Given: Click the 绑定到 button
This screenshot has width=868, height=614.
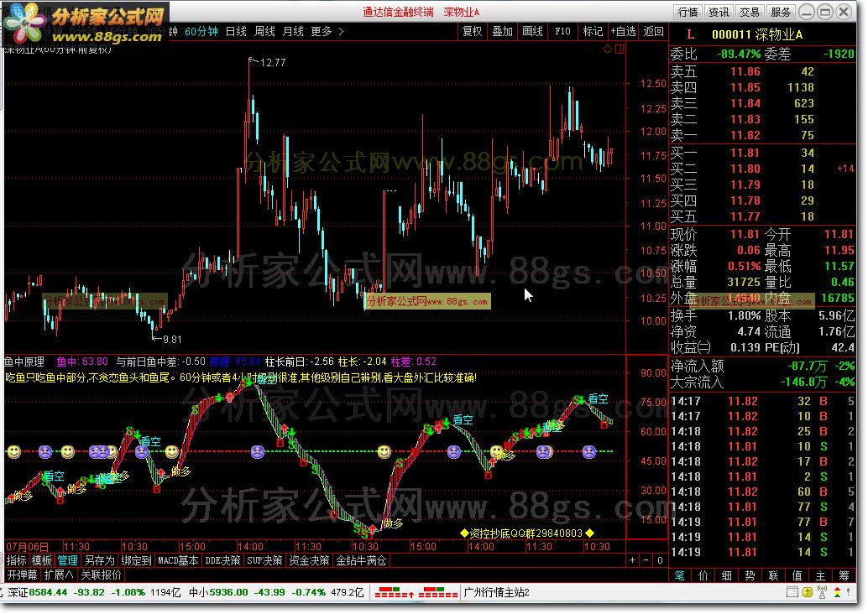Looking at the screenshot, I should point(136,560).
